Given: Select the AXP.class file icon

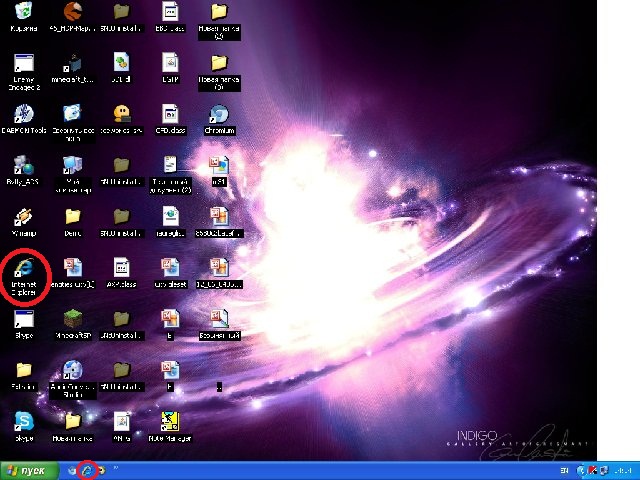Looking at the screenshot, I should tap(121, 268).
